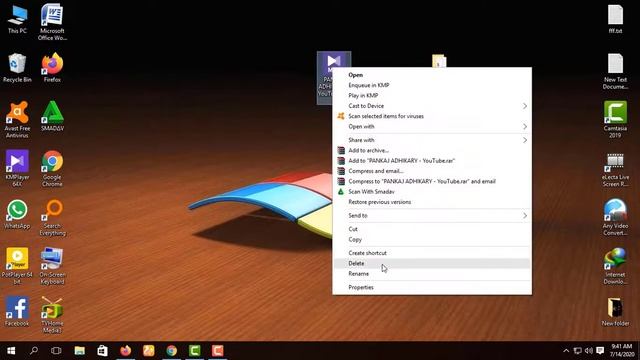Choose Play in KMP

(x=432, y=95)
